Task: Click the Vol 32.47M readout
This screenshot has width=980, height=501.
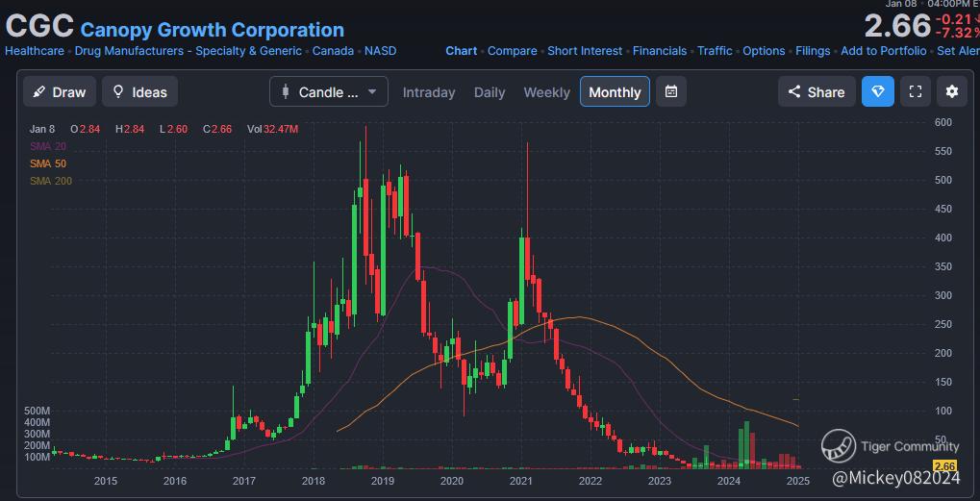Action: (272, 129)
